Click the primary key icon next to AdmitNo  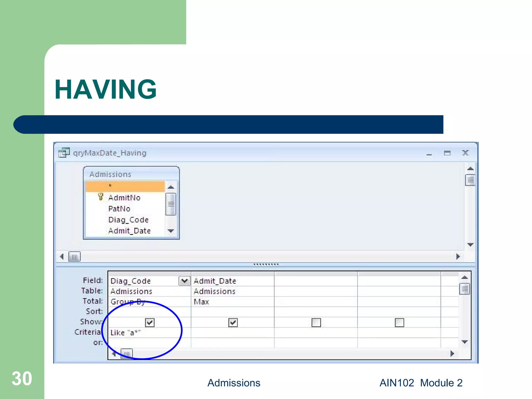pos(101,197)
